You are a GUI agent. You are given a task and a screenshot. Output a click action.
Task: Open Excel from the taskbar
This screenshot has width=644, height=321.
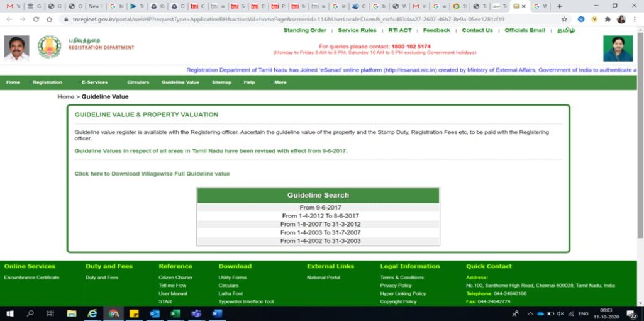pyautogui.click(x=175, y=313)
